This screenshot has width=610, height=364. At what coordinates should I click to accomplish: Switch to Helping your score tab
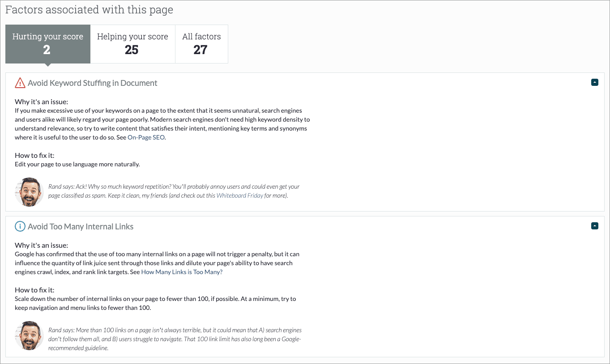point(132,44)
